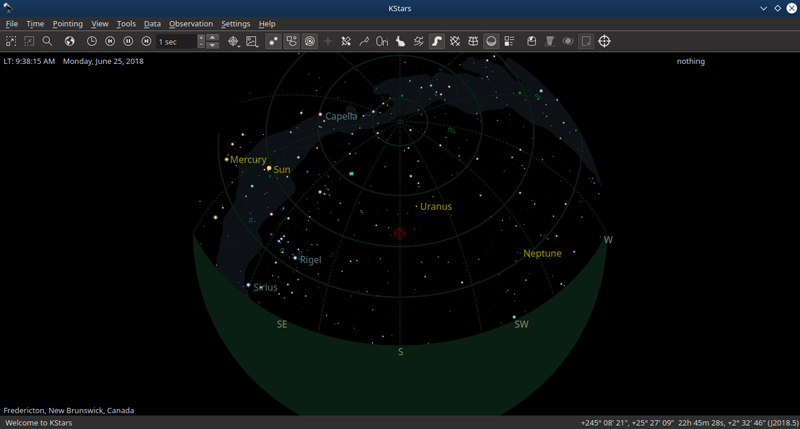Click the Uranus label on sky map
The height and width of the screenshot is (429, 800).
(435, 207)
